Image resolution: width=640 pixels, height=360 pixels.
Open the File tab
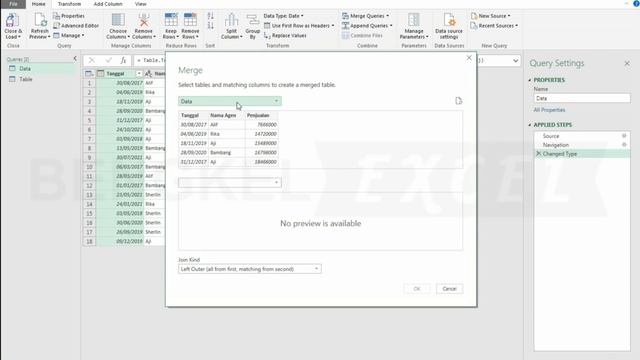[x=13, y=4]
